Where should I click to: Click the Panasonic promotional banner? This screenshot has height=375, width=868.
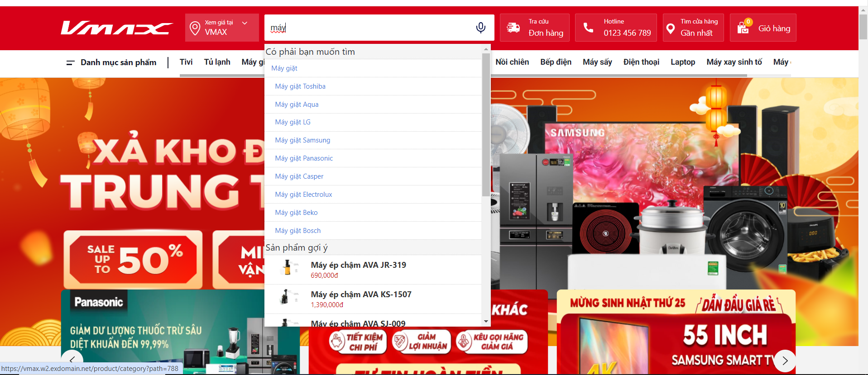tap(180, 332)
